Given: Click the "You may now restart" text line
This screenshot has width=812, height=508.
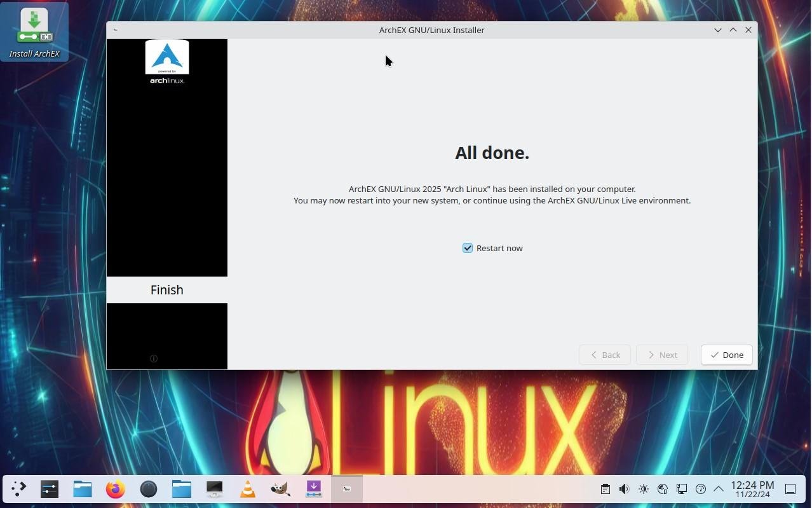Looking at the screenshot, I should (x=492, y=200).
